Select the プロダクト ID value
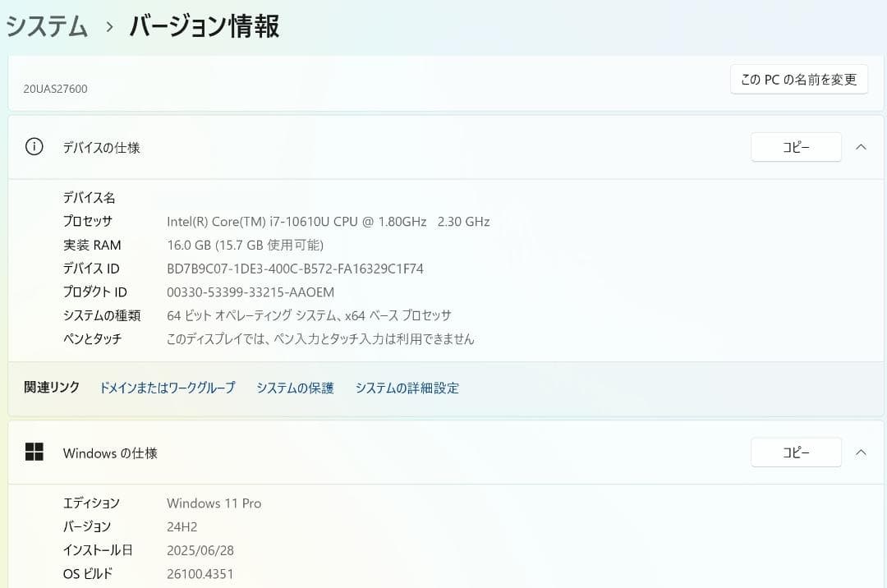The width and height of the screenshot is (887, 588). pyautogui.click(x=249, y=292)
